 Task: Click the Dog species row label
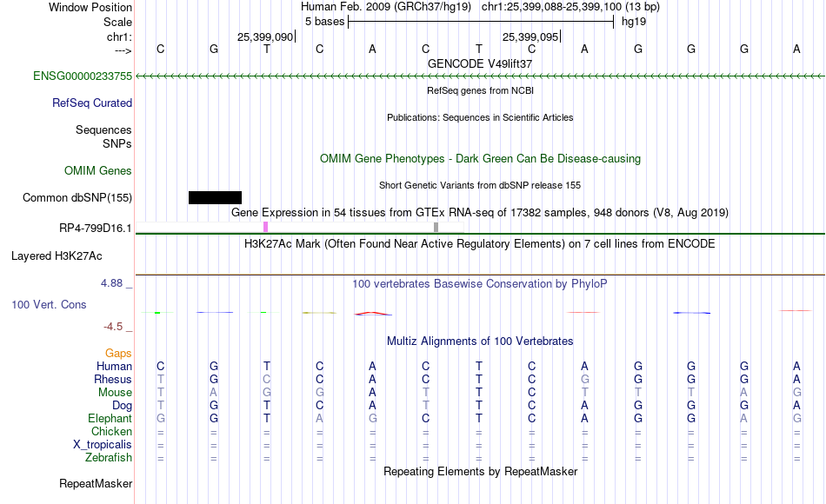(x=123, y=406)
